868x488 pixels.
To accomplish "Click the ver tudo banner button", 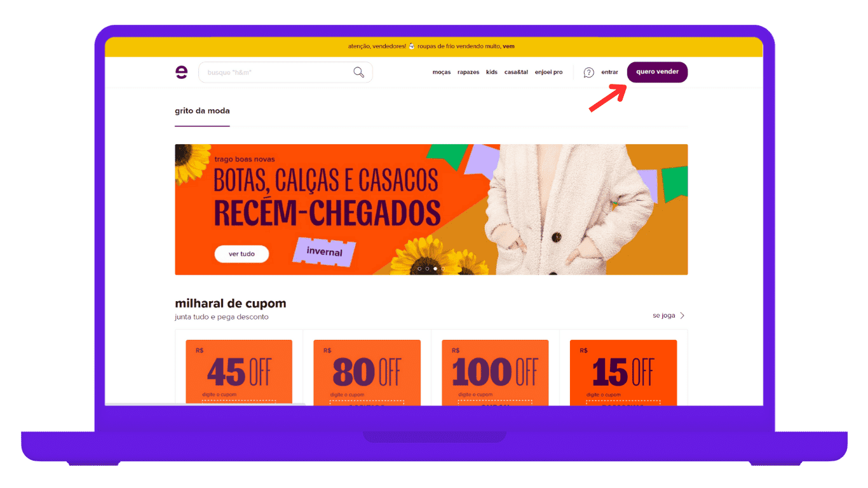I will 241,254.
